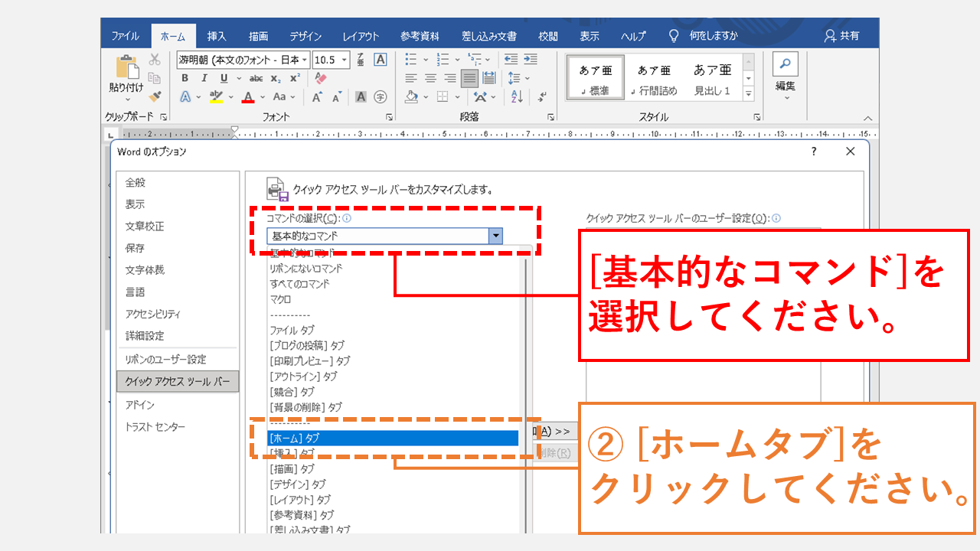
Task: Open the トラスト センター settings page
Action: pos(154,427)
